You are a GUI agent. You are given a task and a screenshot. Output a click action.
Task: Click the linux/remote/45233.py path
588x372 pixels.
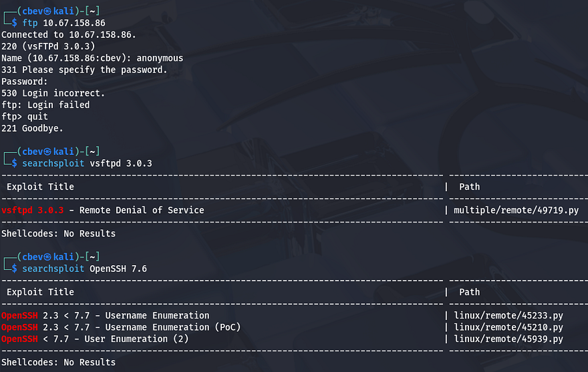[x=508, y=315]
